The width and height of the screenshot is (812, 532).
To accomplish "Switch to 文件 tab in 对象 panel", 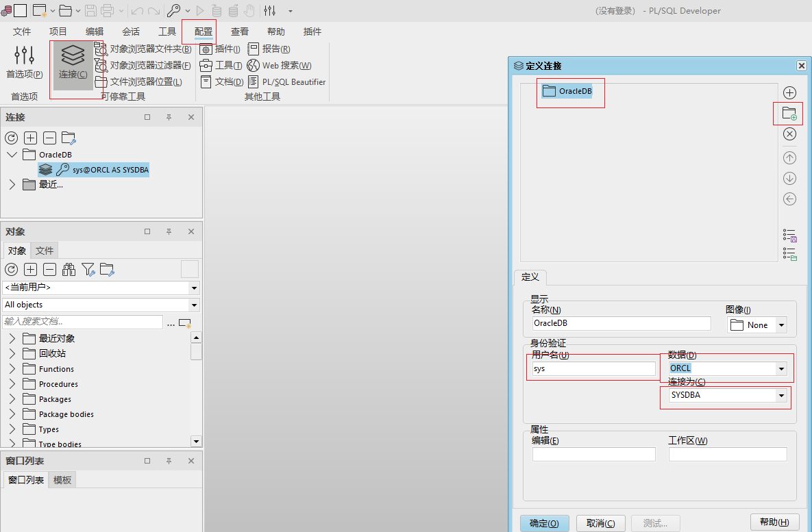I will (x=45, y=251).
